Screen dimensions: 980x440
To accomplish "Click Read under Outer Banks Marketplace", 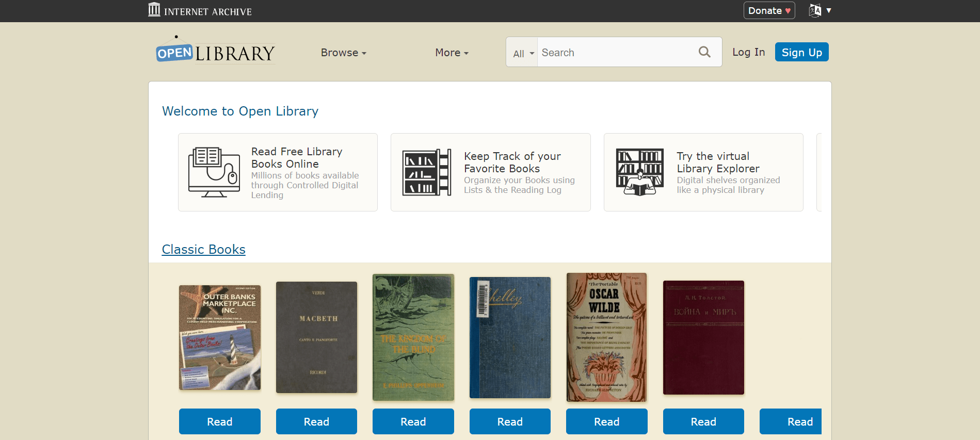I will tap(220, 421).
